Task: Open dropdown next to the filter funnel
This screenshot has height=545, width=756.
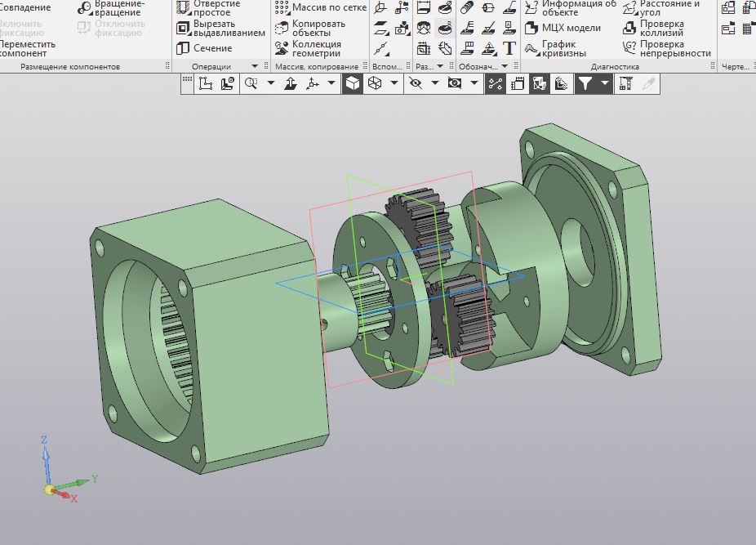Action: 604,83
